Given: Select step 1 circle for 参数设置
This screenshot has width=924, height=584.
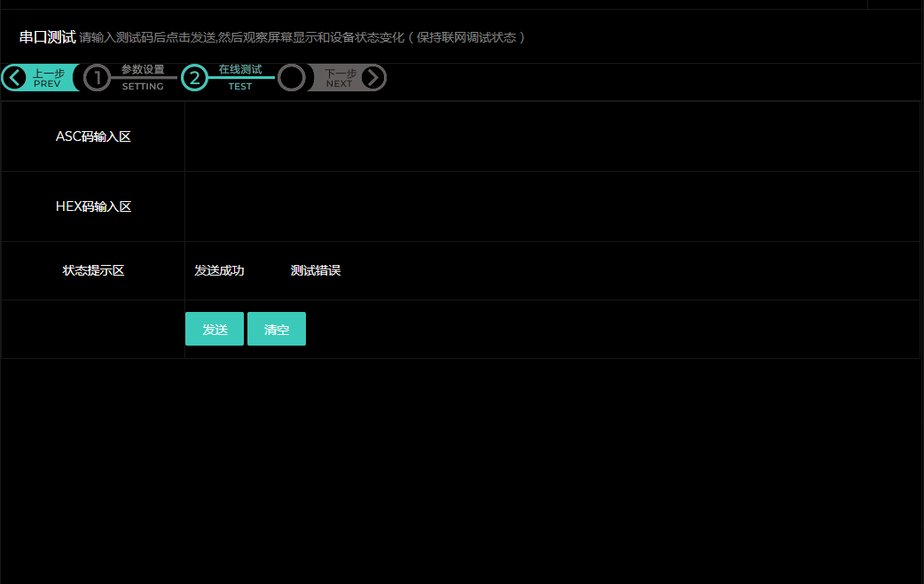Looking at the screenshot, I should 98,78.
